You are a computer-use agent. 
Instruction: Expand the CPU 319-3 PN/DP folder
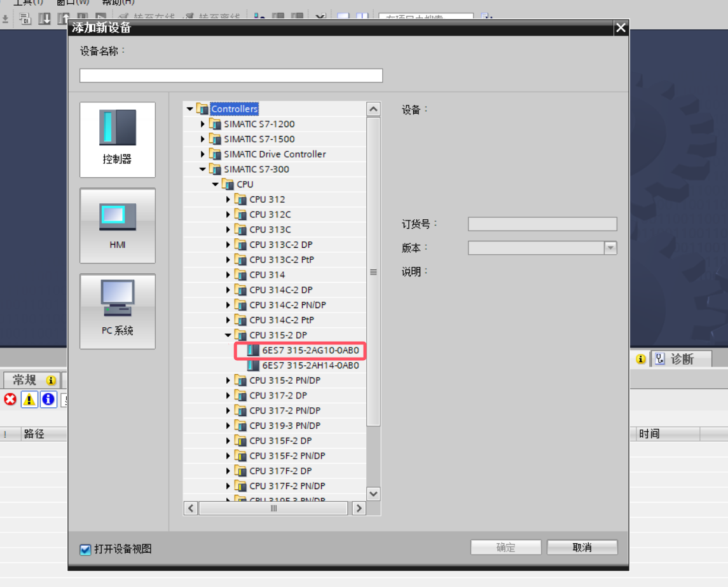(228, 426)
